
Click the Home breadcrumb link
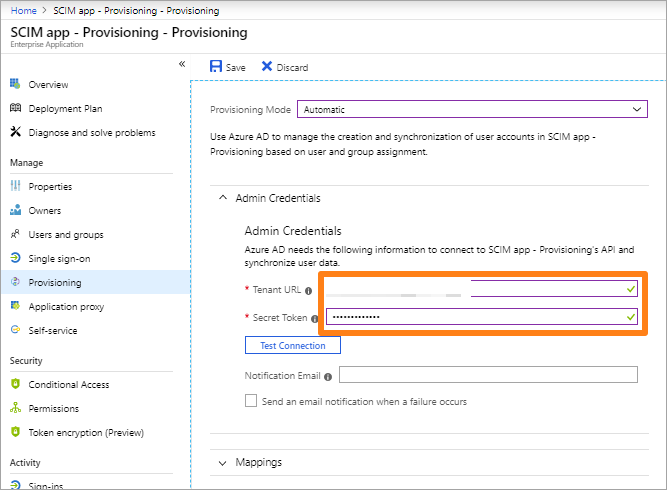(23, 11)
